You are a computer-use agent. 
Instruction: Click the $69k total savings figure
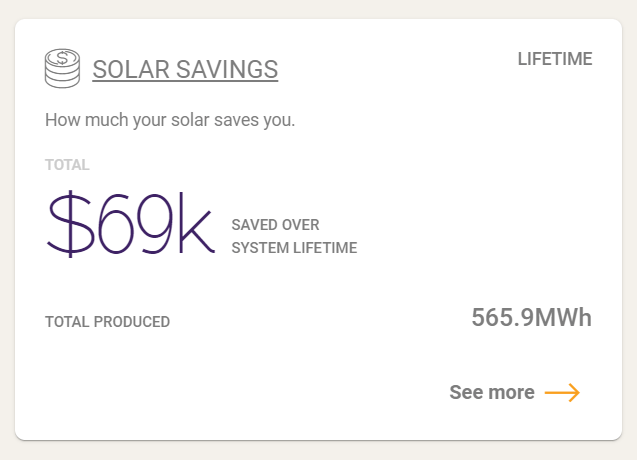click(x=130, y=225)
